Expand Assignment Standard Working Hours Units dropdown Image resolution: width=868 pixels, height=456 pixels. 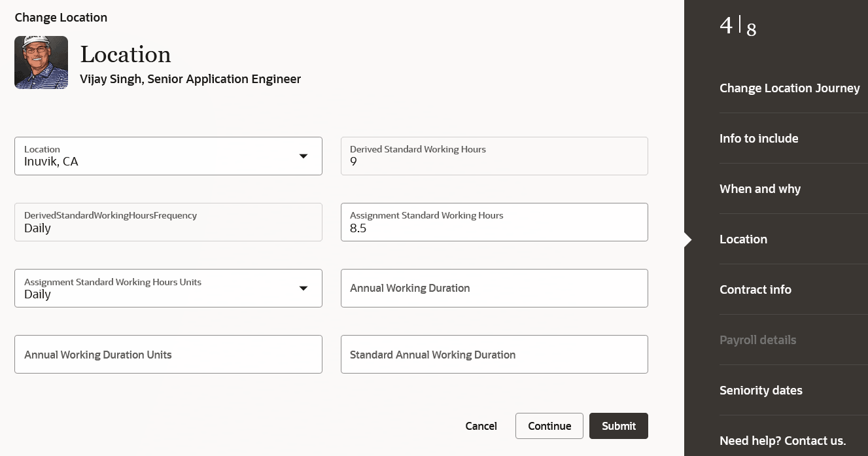pos(304,288)
